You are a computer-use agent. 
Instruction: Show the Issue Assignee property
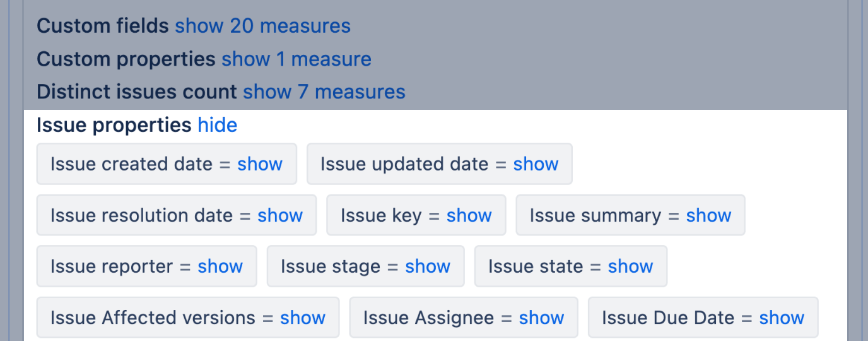pyautogui.click(x=541, y=318)
